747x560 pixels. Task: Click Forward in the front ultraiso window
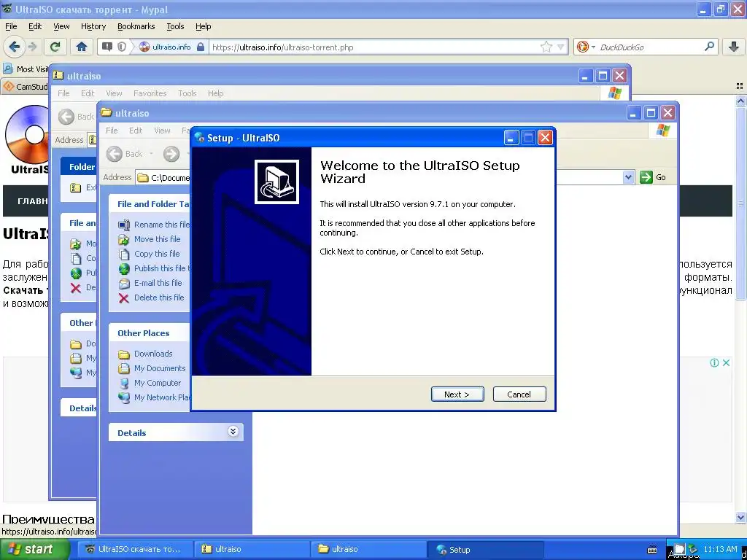[x=171, y=153]
